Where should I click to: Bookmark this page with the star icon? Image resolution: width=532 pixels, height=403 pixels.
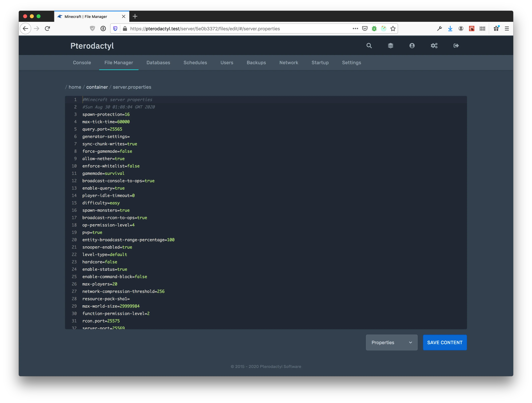[x=393, y=28]
